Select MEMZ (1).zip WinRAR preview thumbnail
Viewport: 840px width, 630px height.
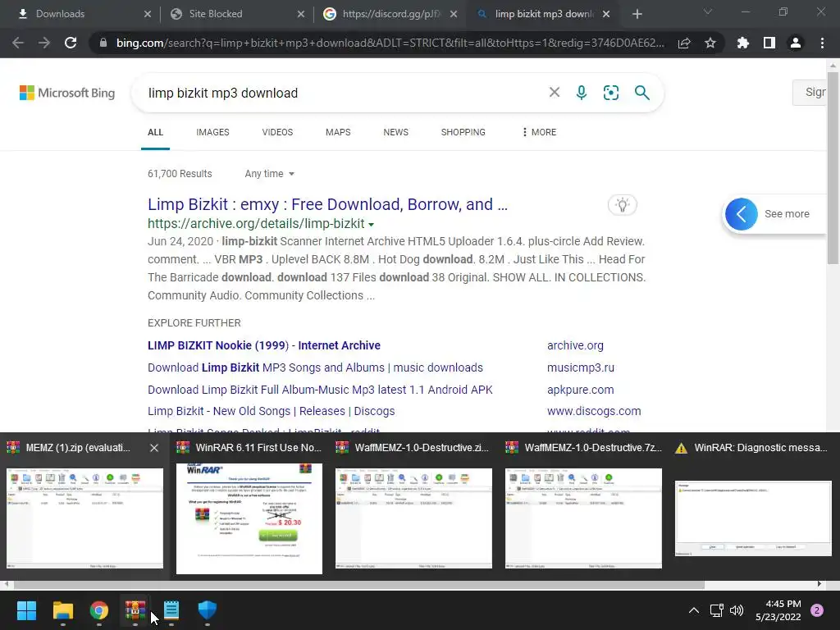84,518
